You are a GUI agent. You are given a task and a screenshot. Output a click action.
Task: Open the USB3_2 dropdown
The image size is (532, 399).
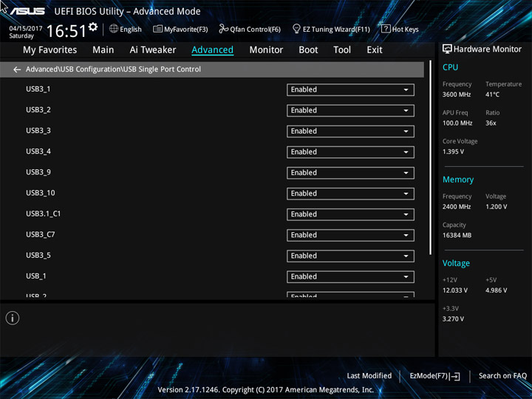(350, 111)
